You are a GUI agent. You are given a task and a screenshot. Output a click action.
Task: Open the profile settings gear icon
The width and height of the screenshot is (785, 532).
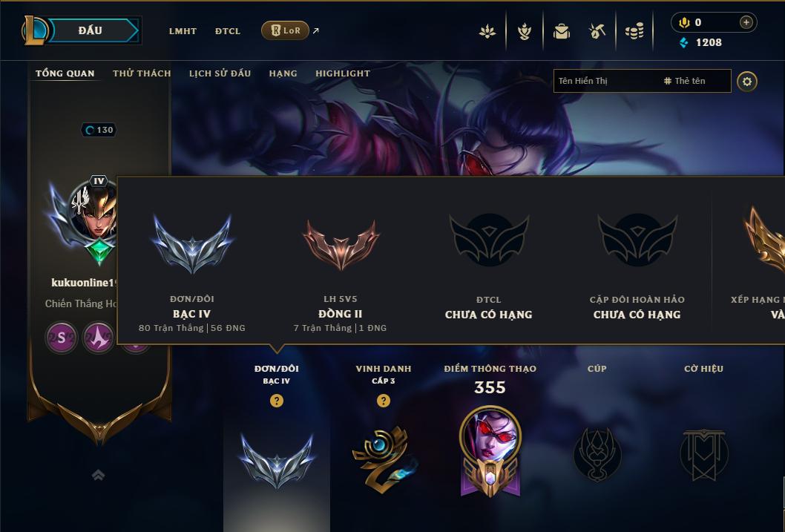point(747,81)
